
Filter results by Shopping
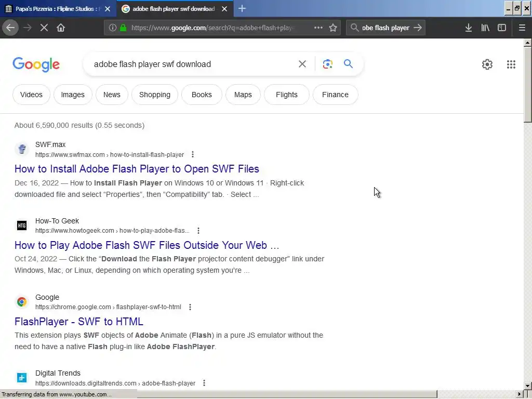click(x=155, y=95)
